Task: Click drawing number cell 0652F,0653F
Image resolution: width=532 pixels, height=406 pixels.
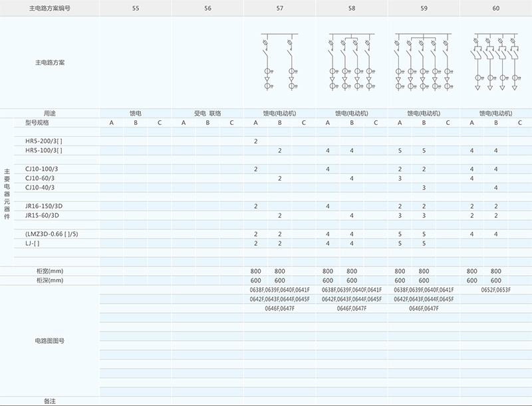Action: pyautogui.click(x=495, y=290)
